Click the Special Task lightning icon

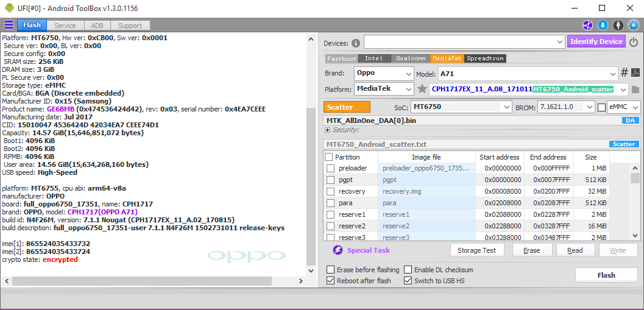[338, 250]
